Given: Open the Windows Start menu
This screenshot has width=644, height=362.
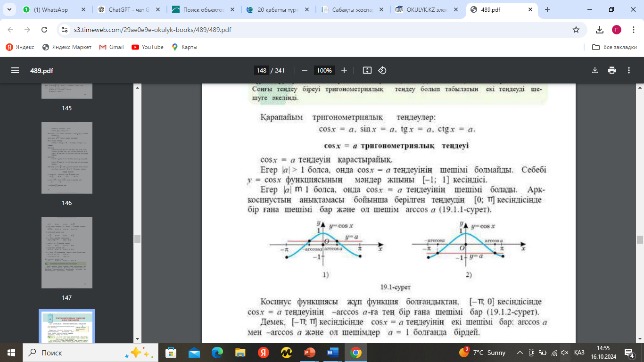Looking at the screenshot, I should pyautogui.click(x=11, y=353).
